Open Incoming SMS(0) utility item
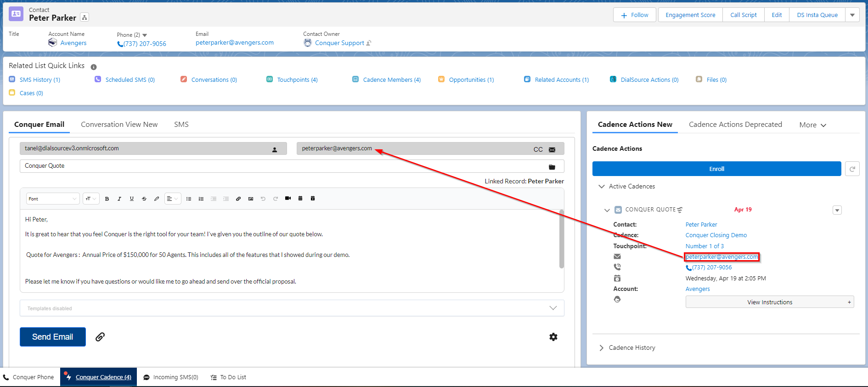Viewport: 868px width, 387px height. pyautogui.click(x=170, y=377)
